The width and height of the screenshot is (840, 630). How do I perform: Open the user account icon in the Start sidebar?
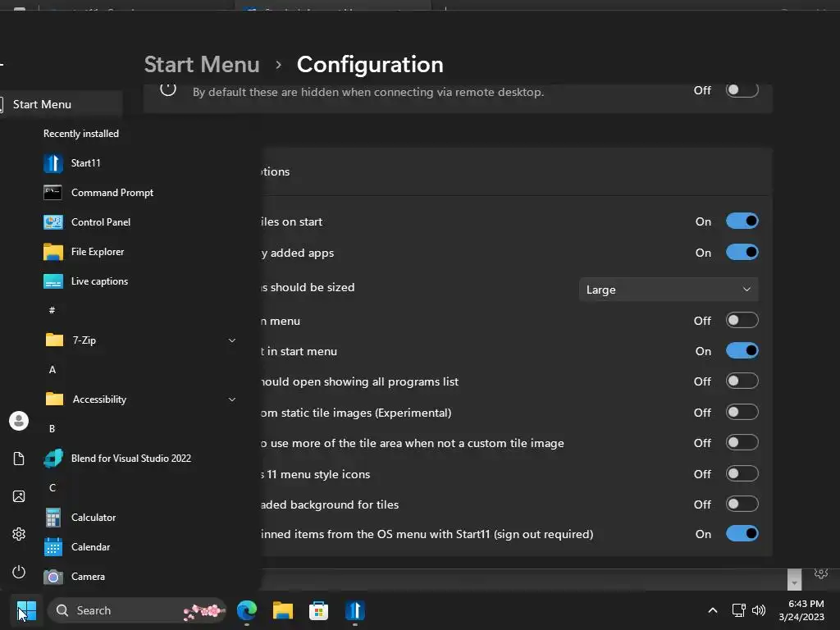click(x=19, y=421)
